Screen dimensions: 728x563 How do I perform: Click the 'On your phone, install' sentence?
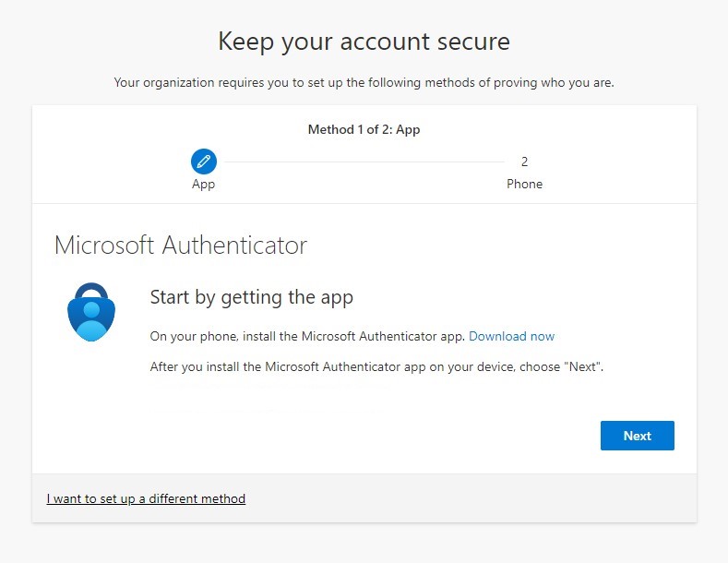pos(307,336)
